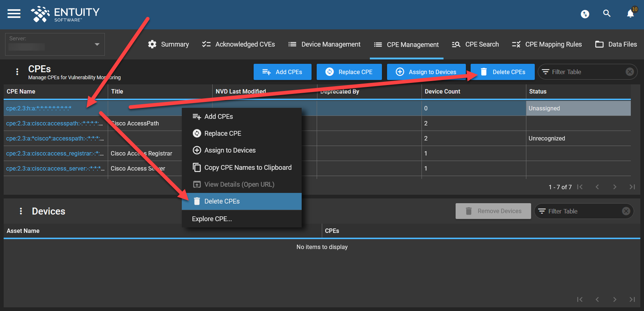Open cpe:2.3:a:*cisco*:accesspath link

click(x=55, y=138)
